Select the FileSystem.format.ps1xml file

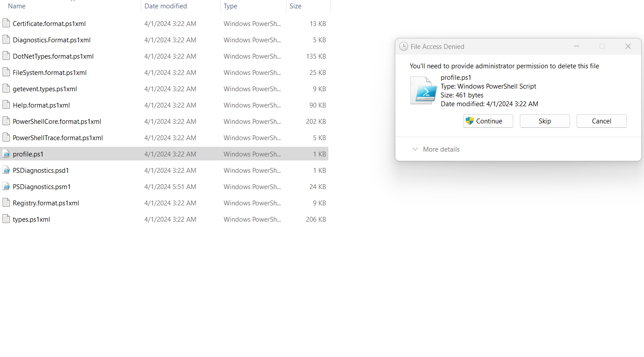coord(50,72)
